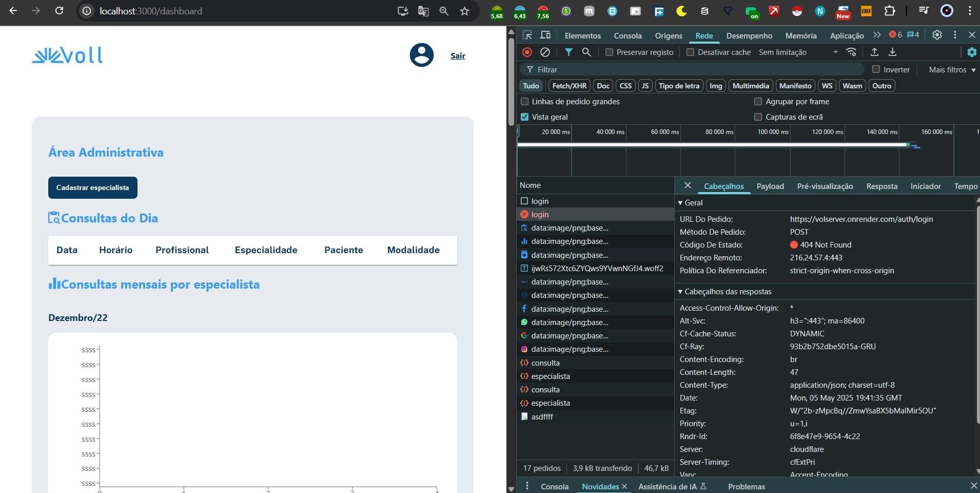
Task: Clear the network log
Action: (x=545, y=52)
